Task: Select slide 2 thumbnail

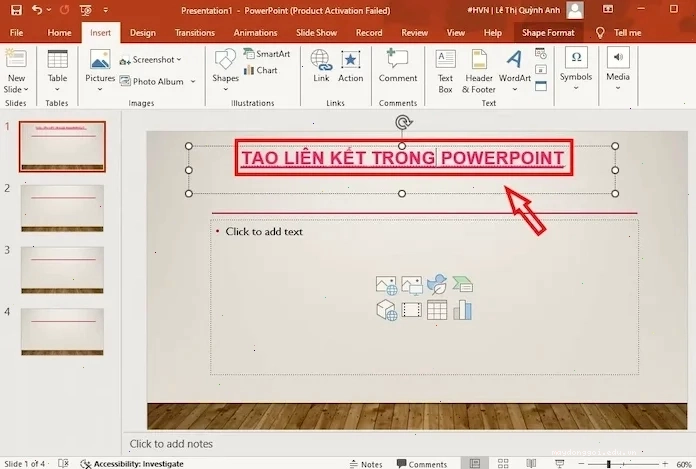Action: [x=62, y=208]
